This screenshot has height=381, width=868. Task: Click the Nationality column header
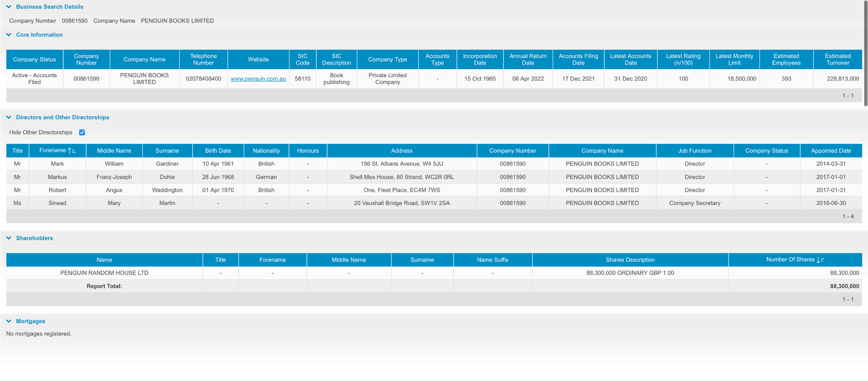pos(266,151)
